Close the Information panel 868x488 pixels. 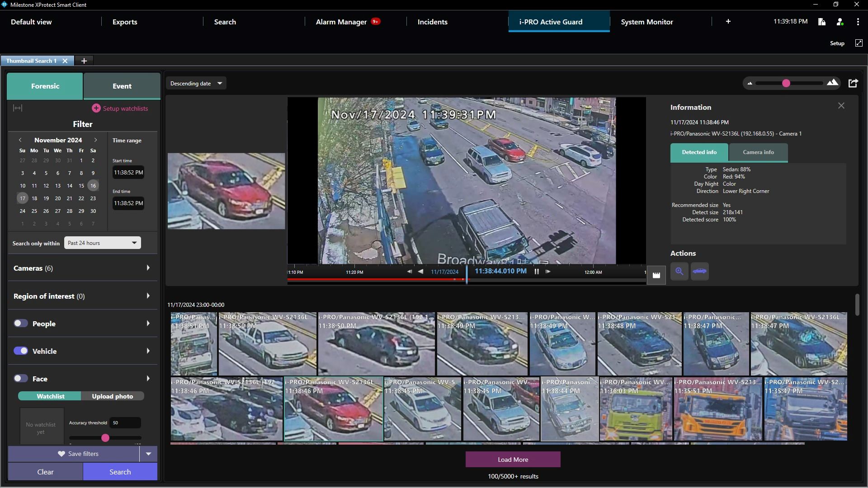pyautogui.click(x=841, y=106)
